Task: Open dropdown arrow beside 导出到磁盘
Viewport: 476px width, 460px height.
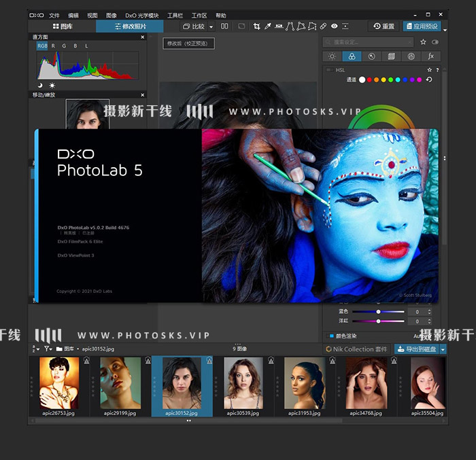Action: pyautogui.click(x=443, y=349)
